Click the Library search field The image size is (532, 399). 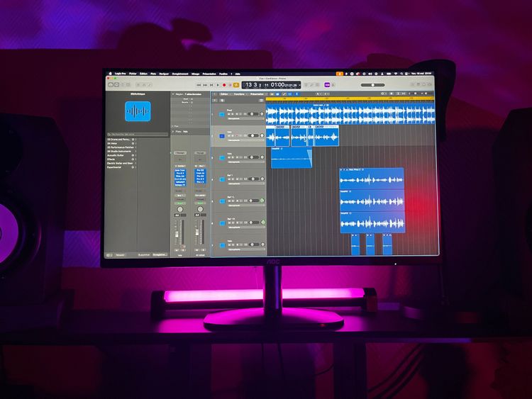[x=138, y=134]
